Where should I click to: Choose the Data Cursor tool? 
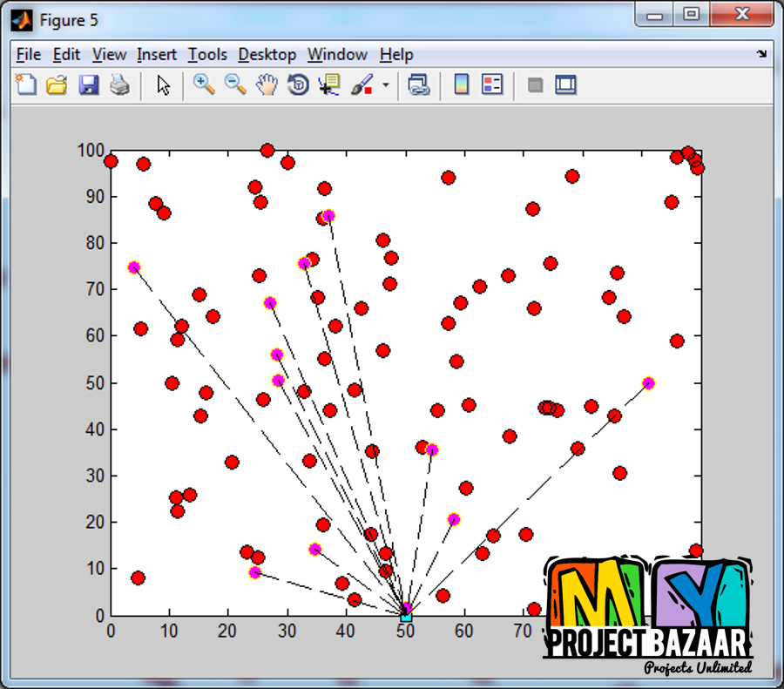329,84
